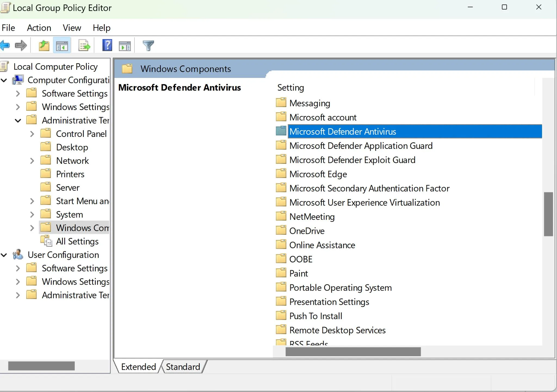Select All Settings in the tree
557x392 pixels.
point(77,241)
